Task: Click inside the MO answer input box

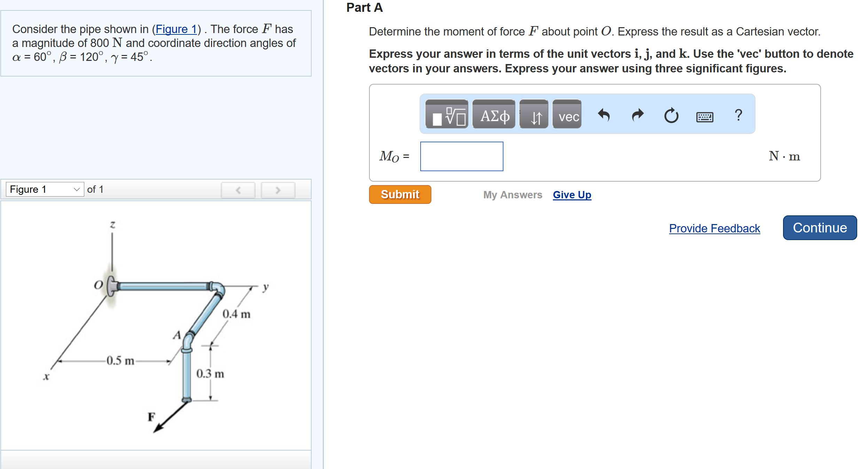Action: tap(461, 157)
